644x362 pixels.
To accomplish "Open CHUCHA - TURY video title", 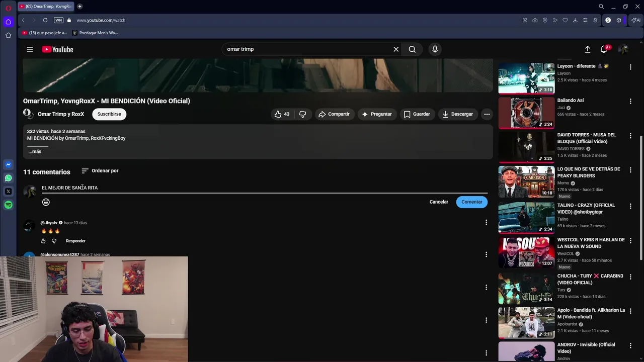I will point(590,279).
